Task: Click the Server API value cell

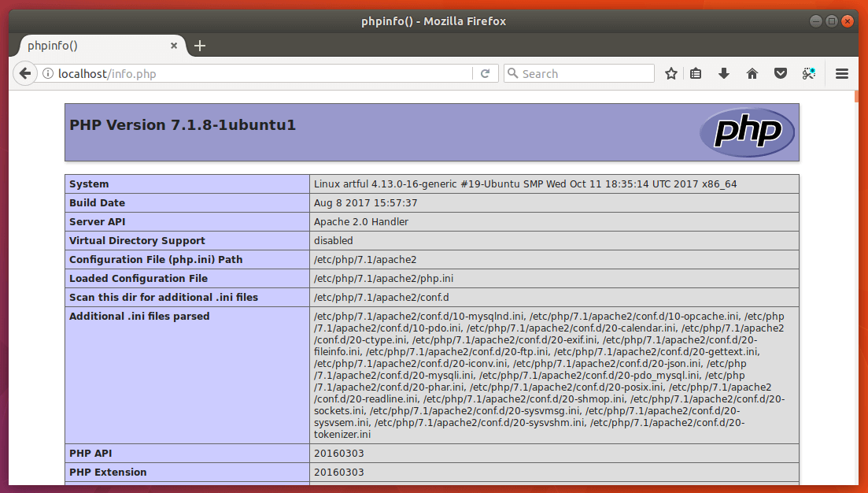Action: pyautogui.click(x=360, y=221)
